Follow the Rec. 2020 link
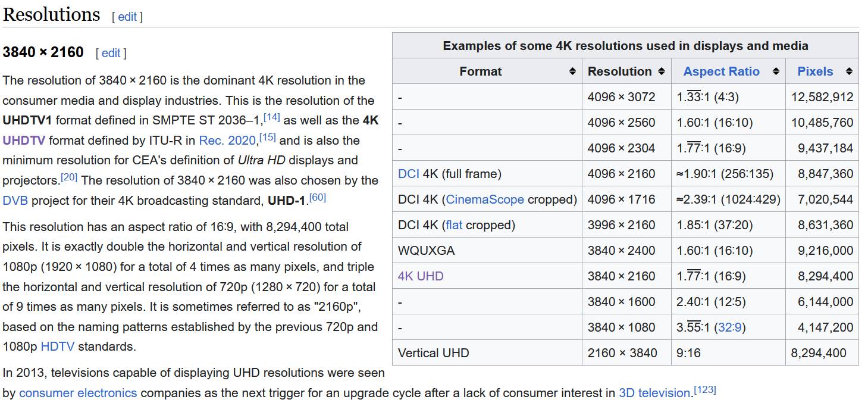This screenshot has height=412, width=868. click(228, 141)
